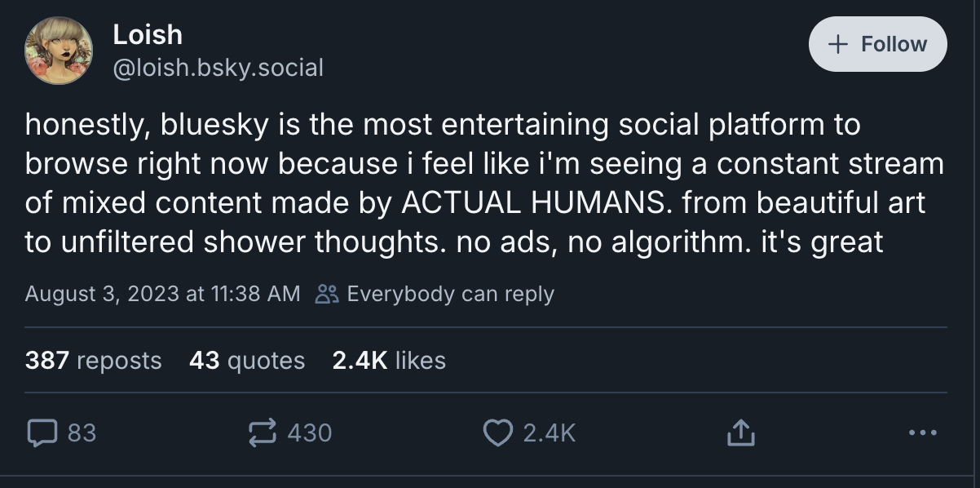The width and height of the screenshot is (980, 488).
Task: Click the August 3, 2023 timestamp
Action: tap(162, 294)
